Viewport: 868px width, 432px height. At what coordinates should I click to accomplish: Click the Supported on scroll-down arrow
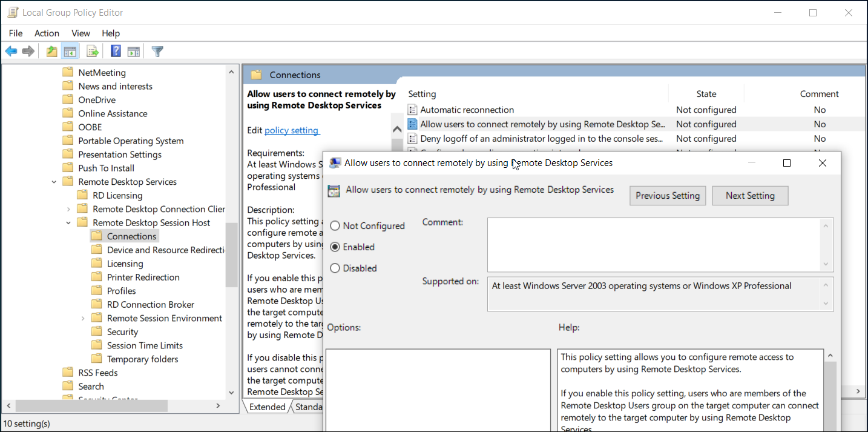pyautogui.click(x=826, y=304)
